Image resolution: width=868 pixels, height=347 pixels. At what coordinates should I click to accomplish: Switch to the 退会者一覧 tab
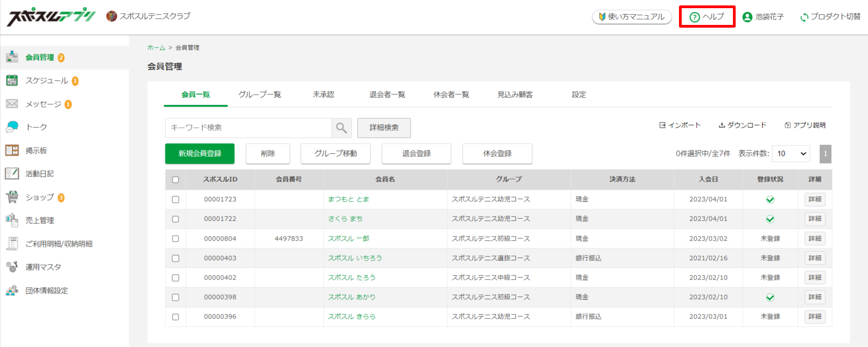(x=387, y=94)
